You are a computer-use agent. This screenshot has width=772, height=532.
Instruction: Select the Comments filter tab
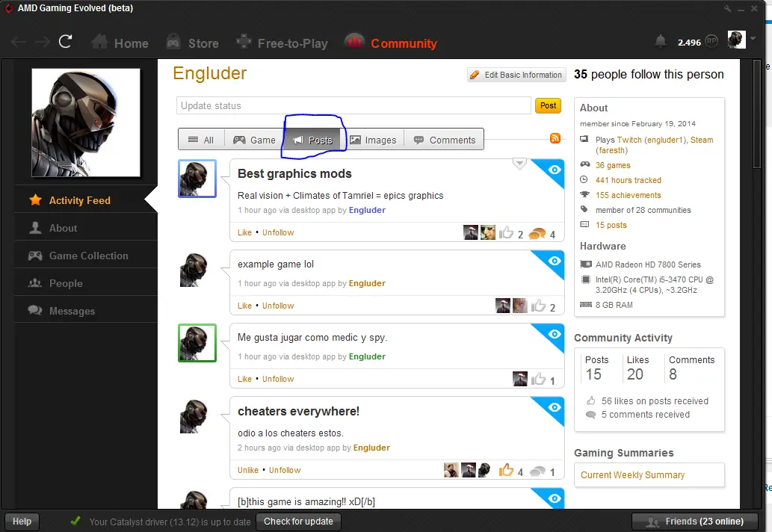[x=445, y=140]
